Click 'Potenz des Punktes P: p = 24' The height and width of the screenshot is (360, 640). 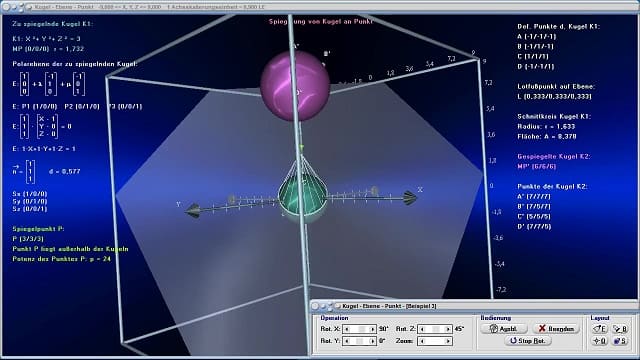tap(61, 259)
